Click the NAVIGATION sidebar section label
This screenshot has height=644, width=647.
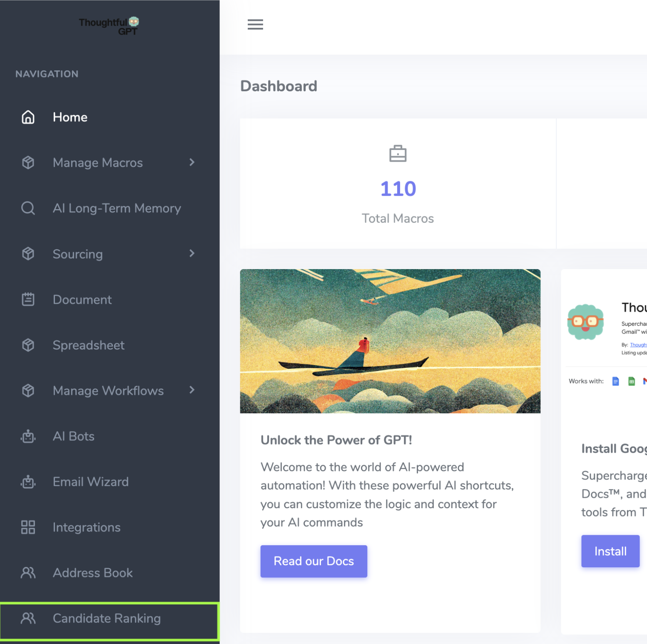[47, 74]
